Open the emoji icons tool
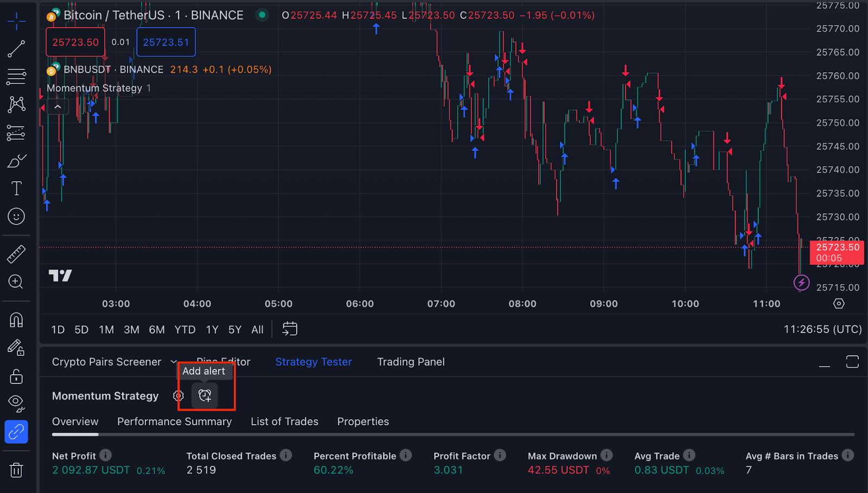Screen dimensions: 868x493 [x=16, y=216]
